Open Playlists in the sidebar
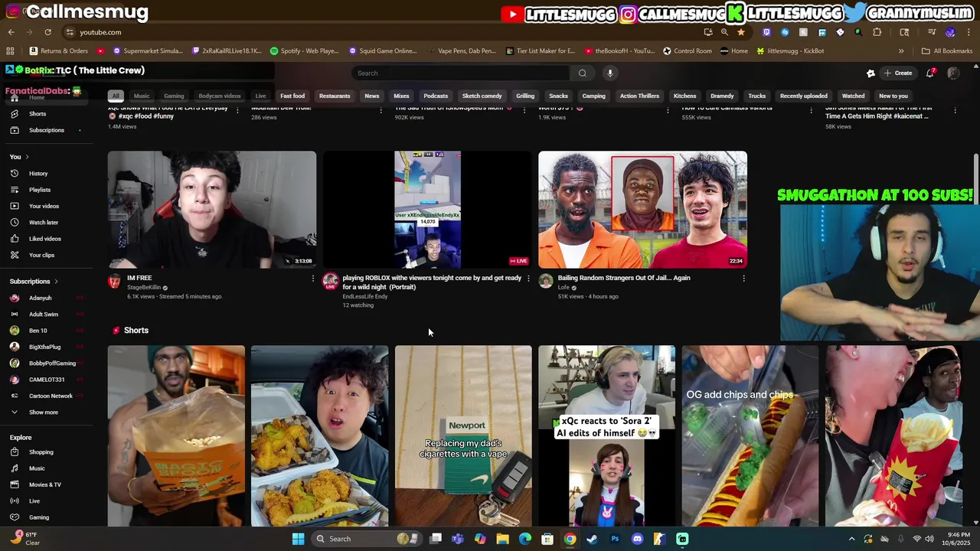 click(x=40, y=190)
